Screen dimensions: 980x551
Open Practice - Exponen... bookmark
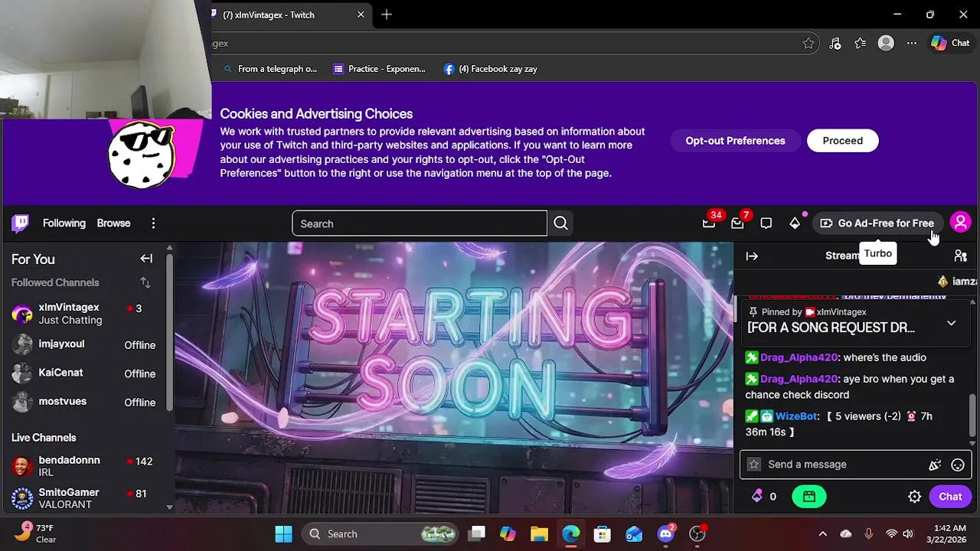[379, 69]
